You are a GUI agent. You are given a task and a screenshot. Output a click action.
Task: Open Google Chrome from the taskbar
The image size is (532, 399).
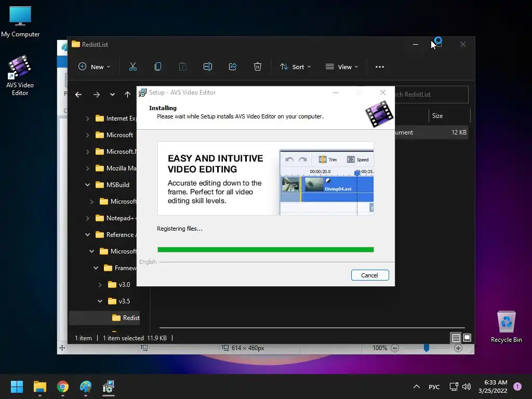(x=63, y=387)
